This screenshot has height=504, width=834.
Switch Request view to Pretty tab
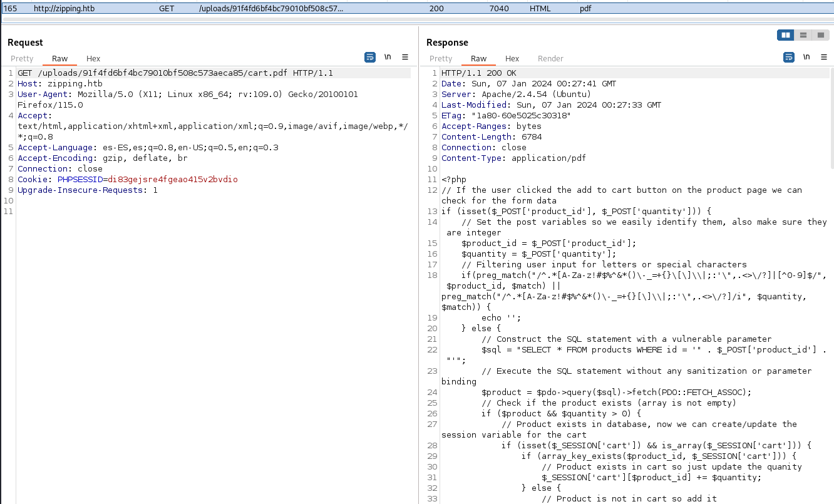click(x=22, y=58)
